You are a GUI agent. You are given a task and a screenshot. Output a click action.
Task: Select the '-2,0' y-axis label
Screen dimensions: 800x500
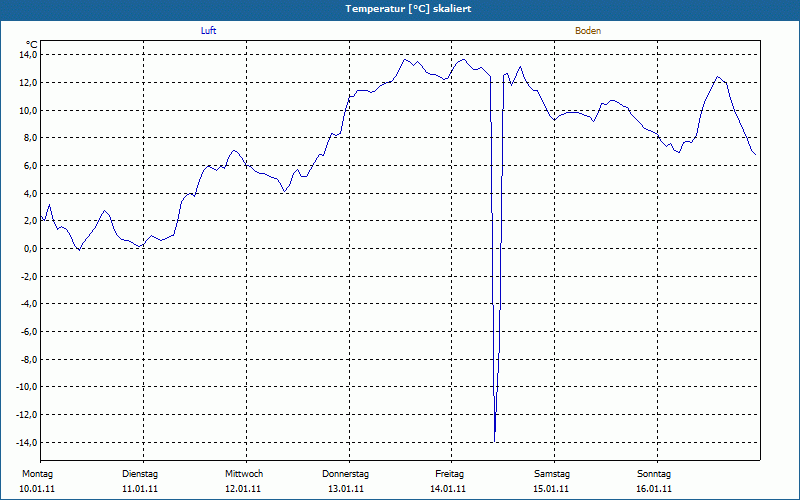[x=28, y=276]
